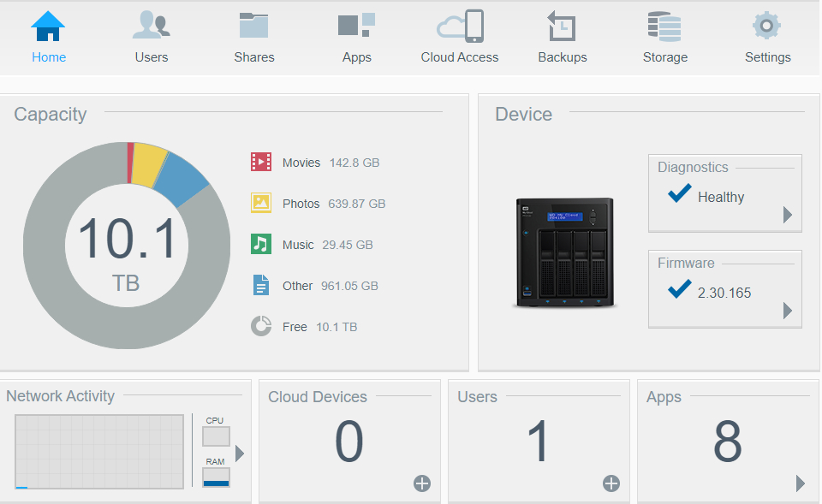Click the Firmware version checkmark
Viewport: 822px width, 504px height.
tap(679, 289)
